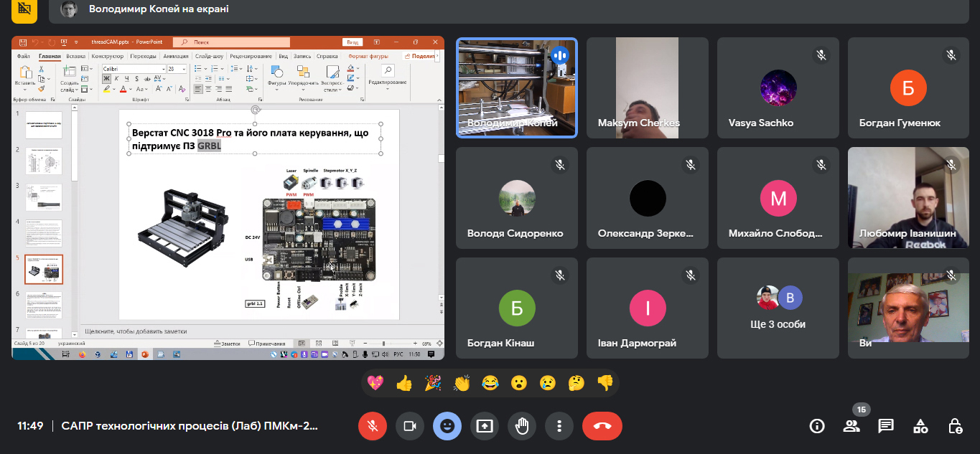The width and height of the screenshot is (980, 454).
Task: Toggle the camera button
Action: (410, 426)
